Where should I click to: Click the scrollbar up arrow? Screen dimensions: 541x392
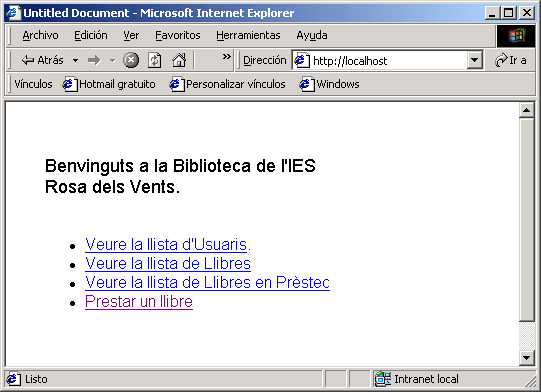click(527, 110)
